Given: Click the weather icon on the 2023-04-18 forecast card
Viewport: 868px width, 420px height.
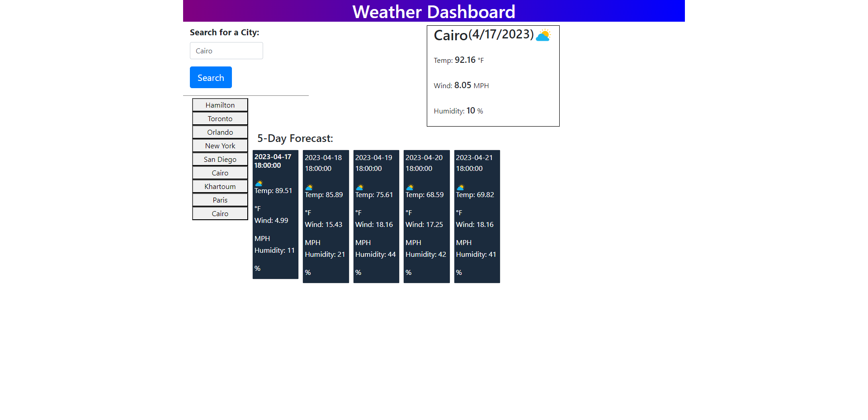Looking at the screenshot, I should point(309,188).
